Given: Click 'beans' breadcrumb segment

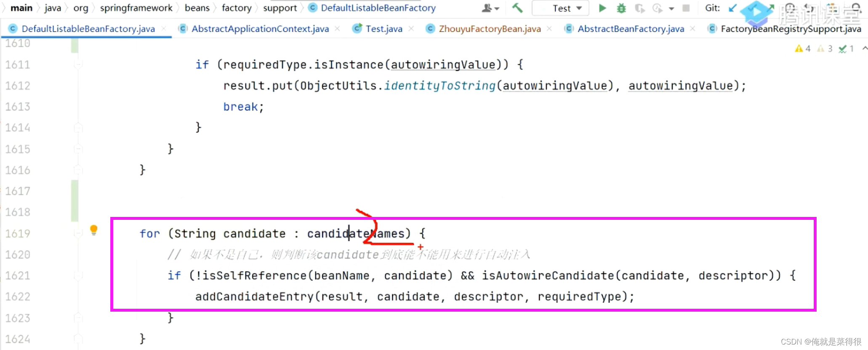Looking at the screenshot, I should click(x=197, y=8).
